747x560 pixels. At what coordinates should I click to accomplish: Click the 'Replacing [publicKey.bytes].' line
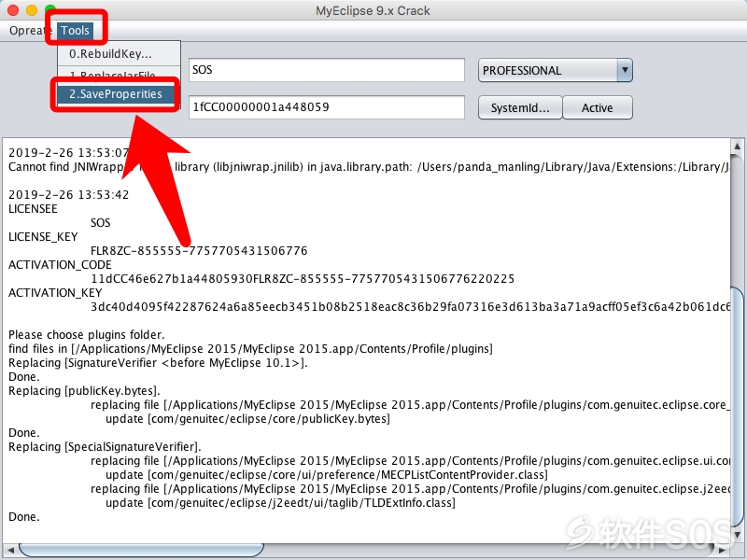click(84, 391)
